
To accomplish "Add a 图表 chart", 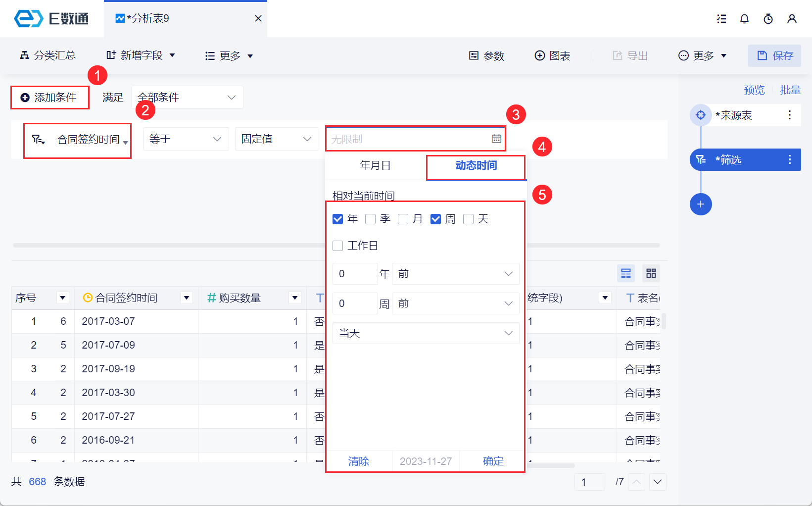I will pos(553,56).
